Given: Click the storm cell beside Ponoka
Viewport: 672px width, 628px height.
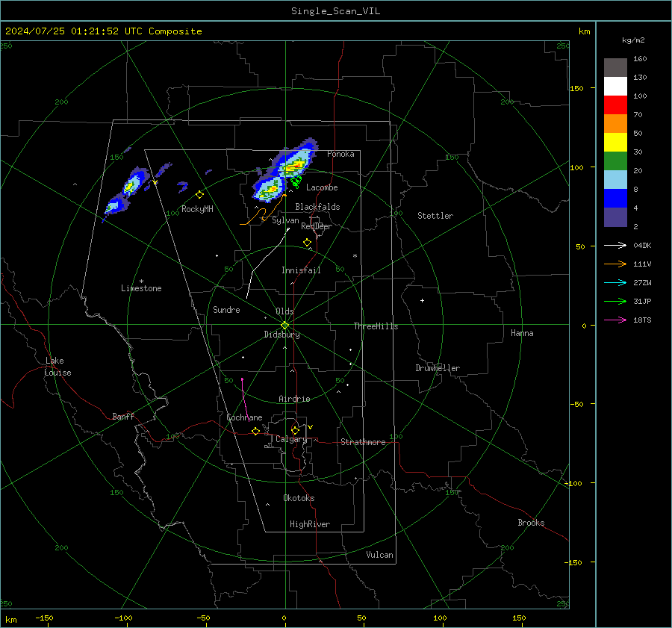Looking at the screenshot, I should [x=295, y=161].
